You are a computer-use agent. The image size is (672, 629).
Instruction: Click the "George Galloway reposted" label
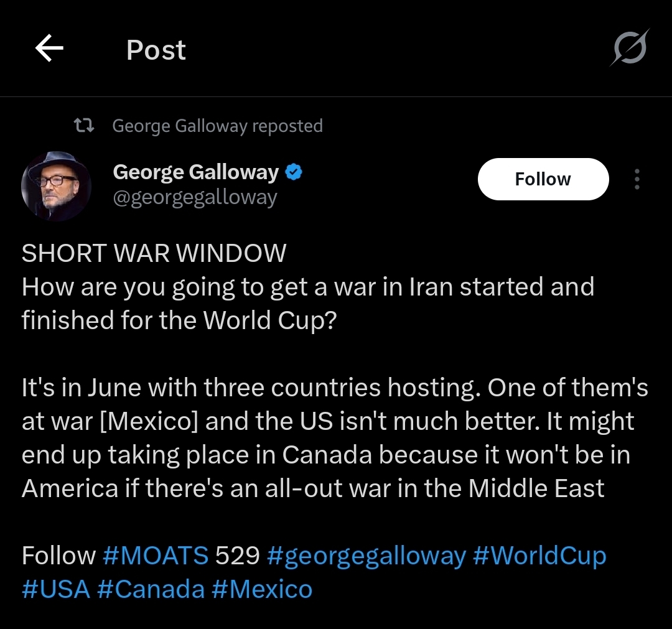pos(217,126)
